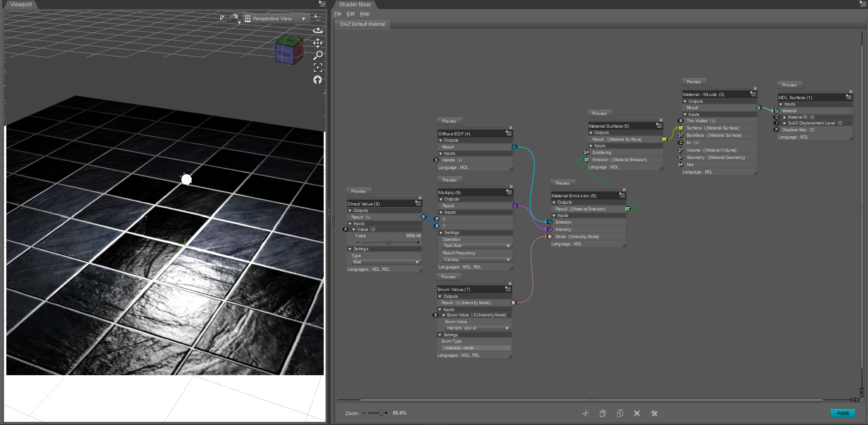Click the Shader Mixer zoom slider handle

381,413
